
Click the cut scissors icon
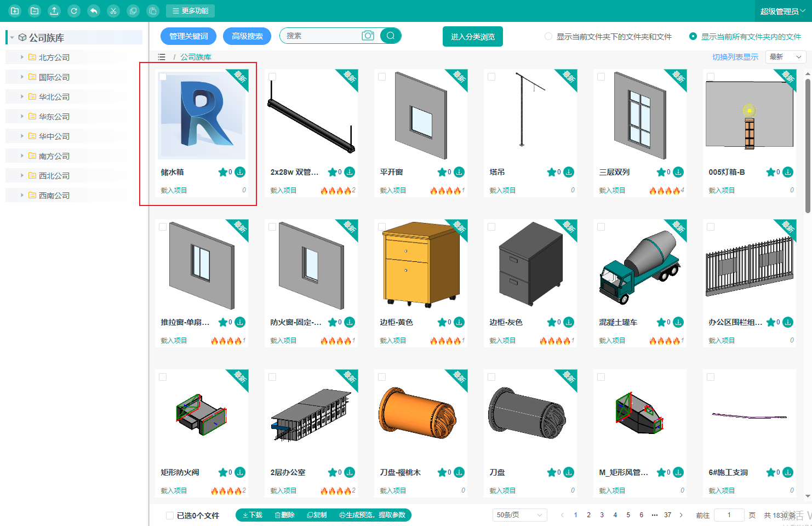coord(113,11)
